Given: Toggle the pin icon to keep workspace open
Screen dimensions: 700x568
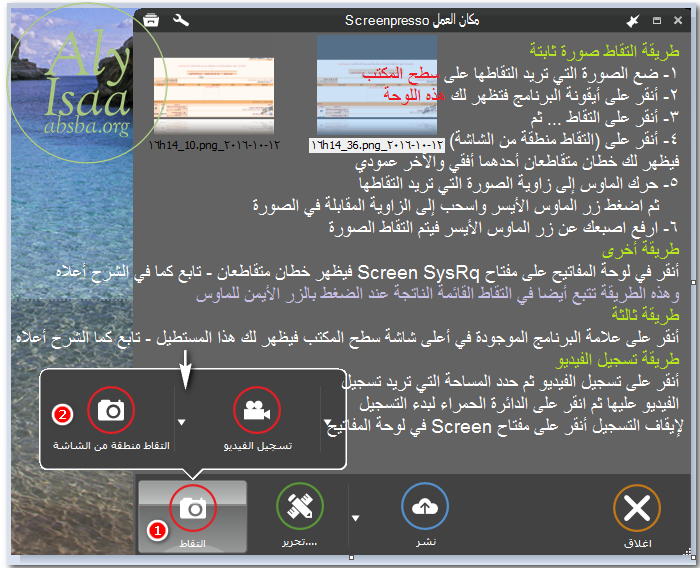Looking at the screenshot, I should click(x=631, y=20).
